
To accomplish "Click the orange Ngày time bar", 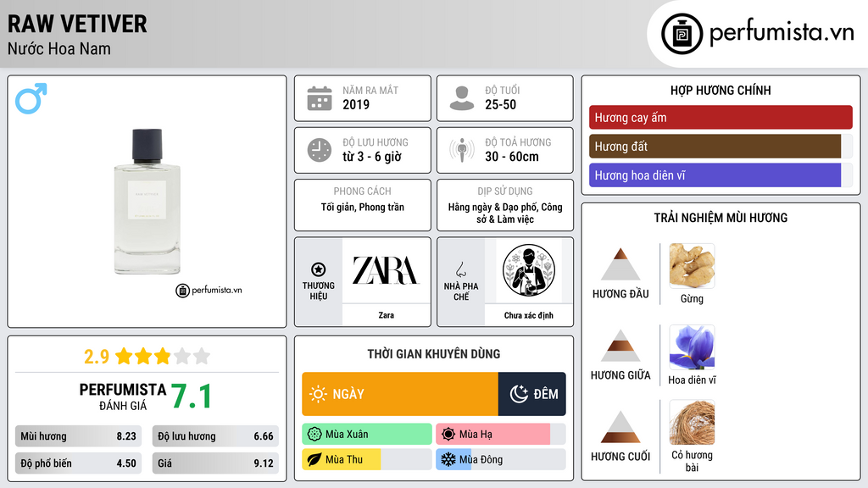I will coord(400,394).
